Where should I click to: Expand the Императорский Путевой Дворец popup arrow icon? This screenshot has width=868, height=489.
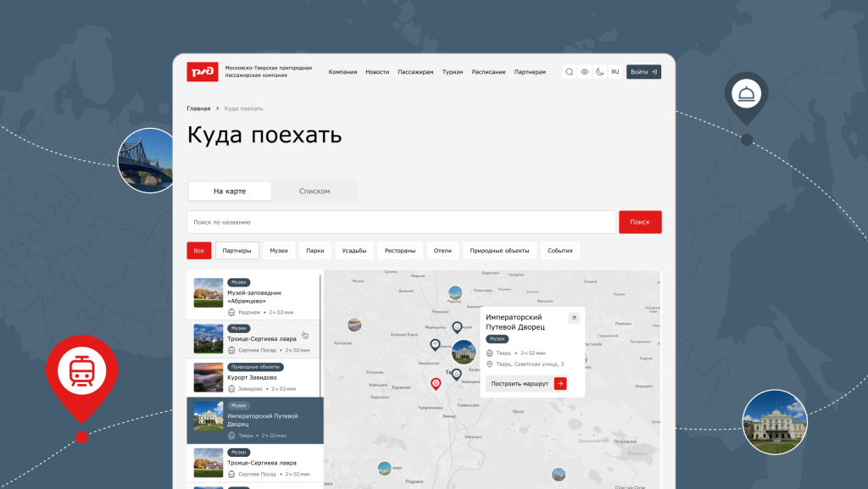[x=574, y=318]
